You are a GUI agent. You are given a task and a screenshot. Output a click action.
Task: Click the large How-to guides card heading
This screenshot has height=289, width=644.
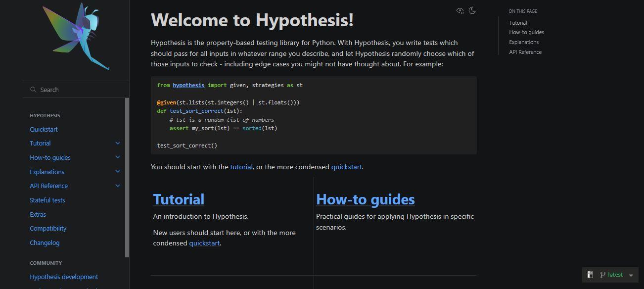point(365,199)
